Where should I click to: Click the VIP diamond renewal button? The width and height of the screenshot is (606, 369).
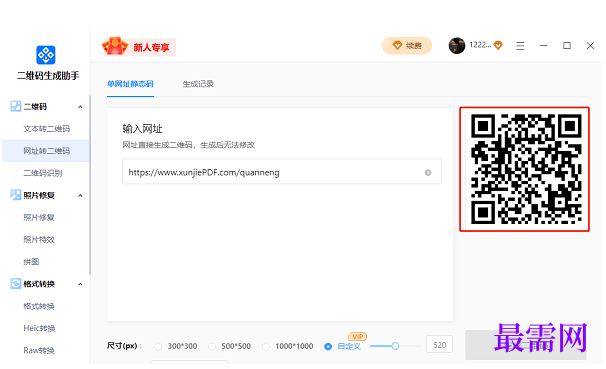(x=407, y=46)
